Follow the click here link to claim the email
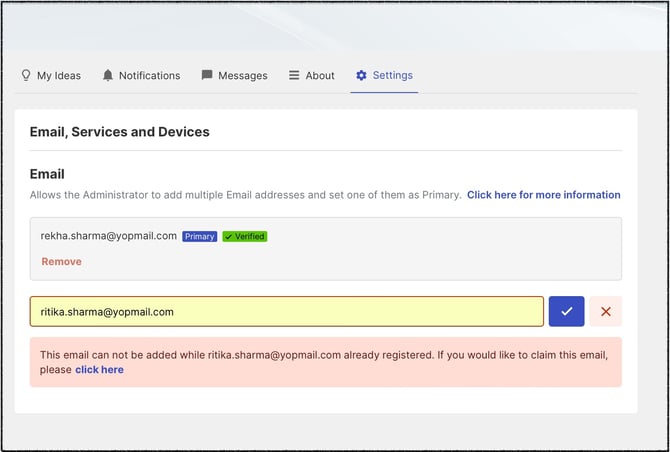The height and width of the screenshot is (452, 670). coord(100,370)
